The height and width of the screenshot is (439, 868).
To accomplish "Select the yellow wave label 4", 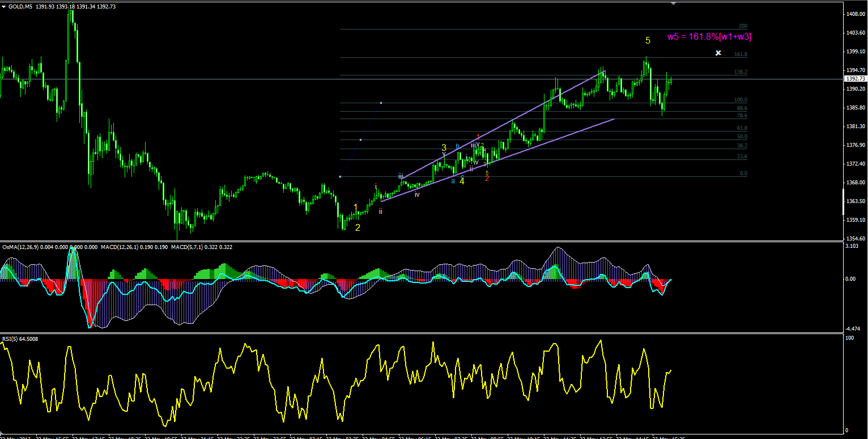I will 462,181.
